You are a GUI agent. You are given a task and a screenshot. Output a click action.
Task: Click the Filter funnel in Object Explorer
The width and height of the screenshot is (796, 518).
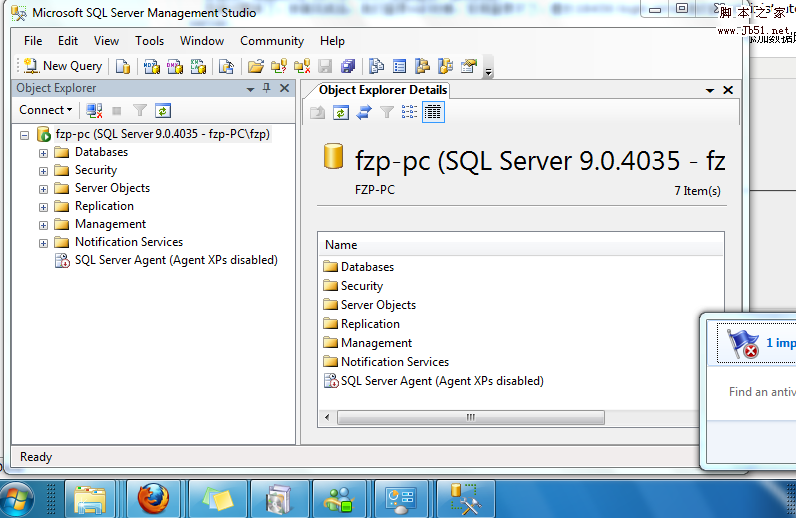point(140,110)
